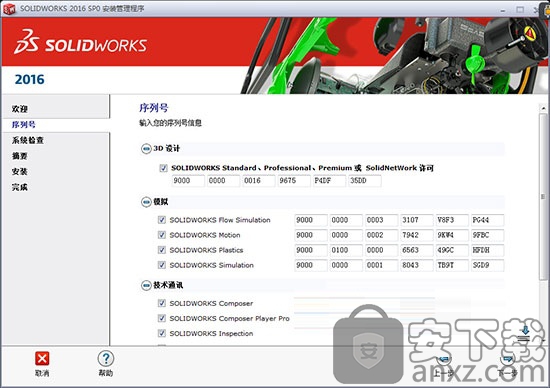
Task: Collapse the 3D 设计 section
Action: (146, 149)
